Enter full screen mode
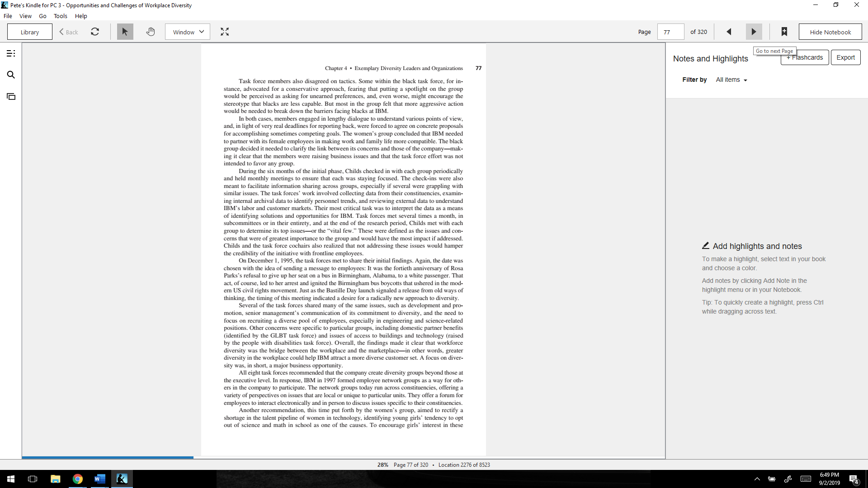868x488 pixels. (x=225, y=32)
